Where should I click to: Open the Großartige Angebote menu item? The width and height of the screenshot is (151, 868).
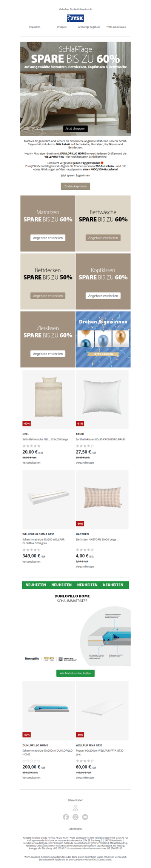coord(89,27)
